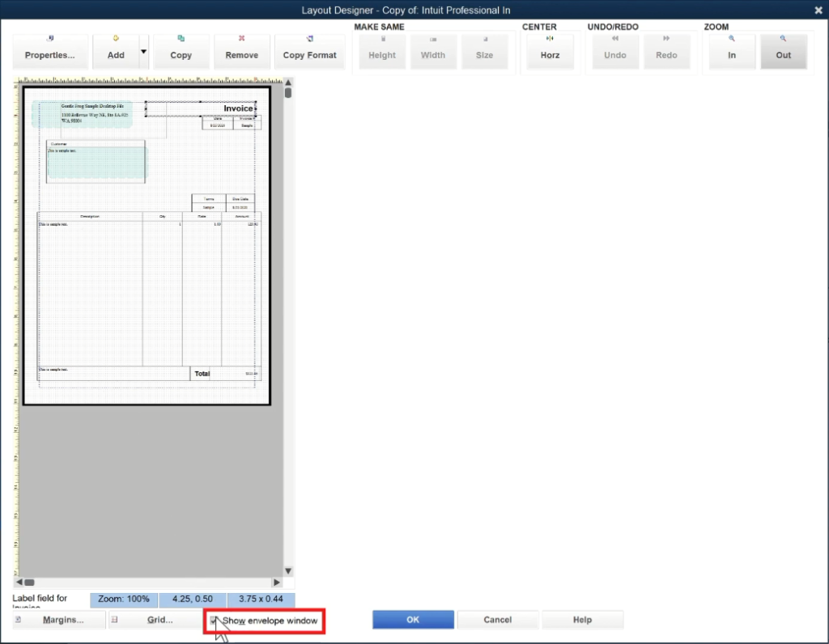The height and width of the screenshot is (644, 829).
Task: Click the Zoom 100% indicator
Action: [x=123, y=600]
